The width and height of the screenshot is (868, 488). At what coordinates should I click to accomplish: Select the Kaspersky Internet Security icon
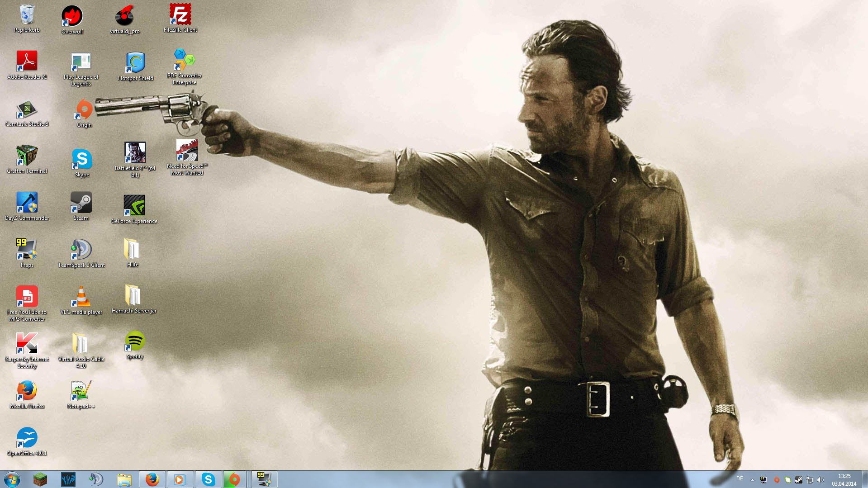tap(27, 344)
